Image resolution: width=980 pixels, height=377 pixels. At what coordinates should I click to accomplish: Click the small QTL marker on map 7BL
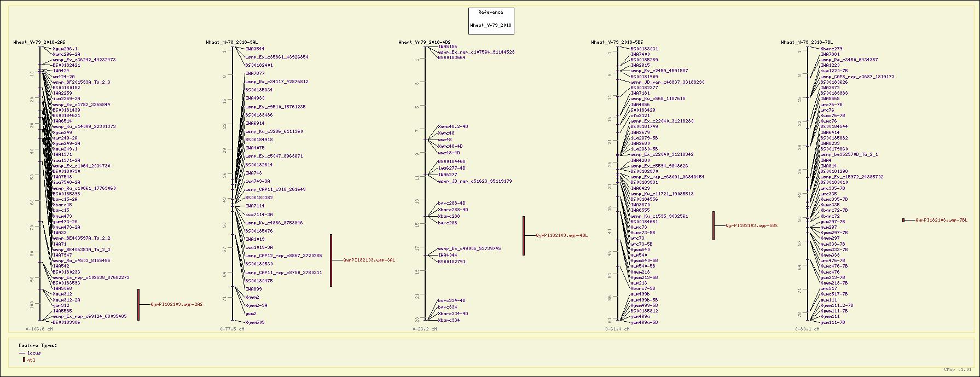tap(903, 220)
